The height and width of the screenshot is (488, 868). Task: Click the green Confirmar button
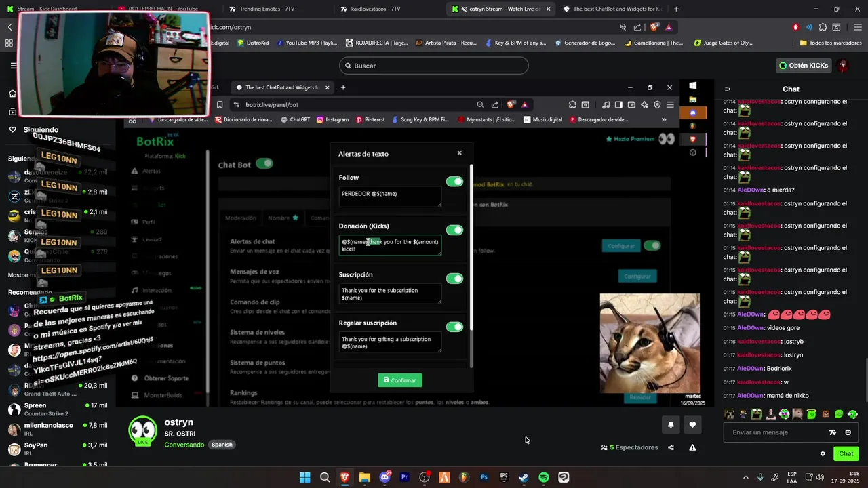(400, 380)
